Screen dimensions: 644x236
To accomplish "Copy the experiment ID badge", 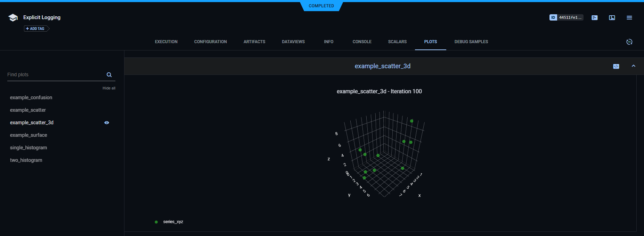I will [566, 17].
